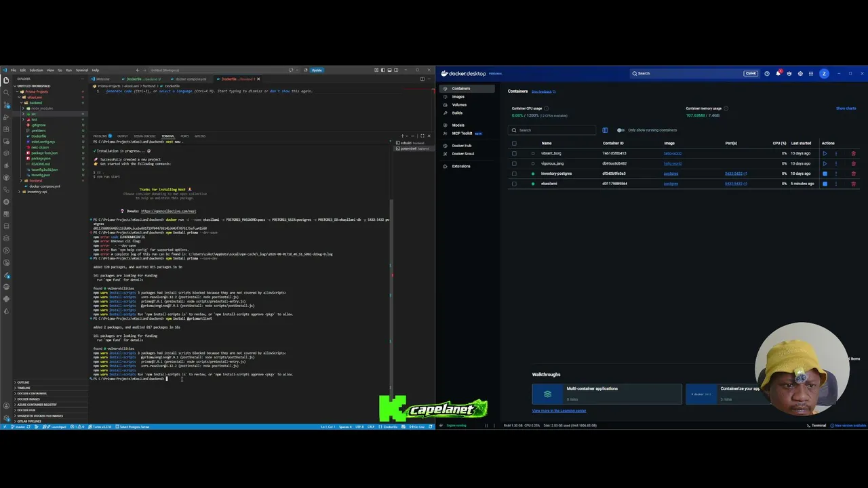Viewport: 868px width, 488px height.
Task: Click the Show charts link
Action: point(846,108)
